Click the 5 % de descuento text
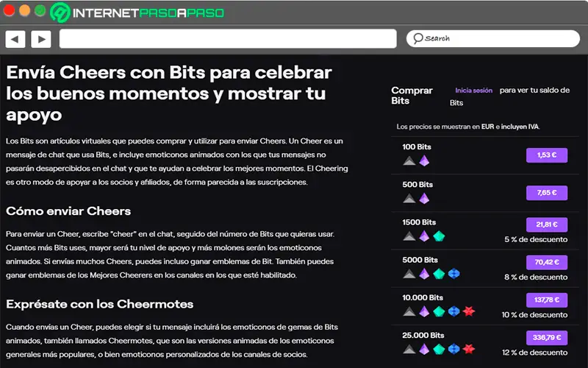 pyautogui.click(x=536, y=240)
